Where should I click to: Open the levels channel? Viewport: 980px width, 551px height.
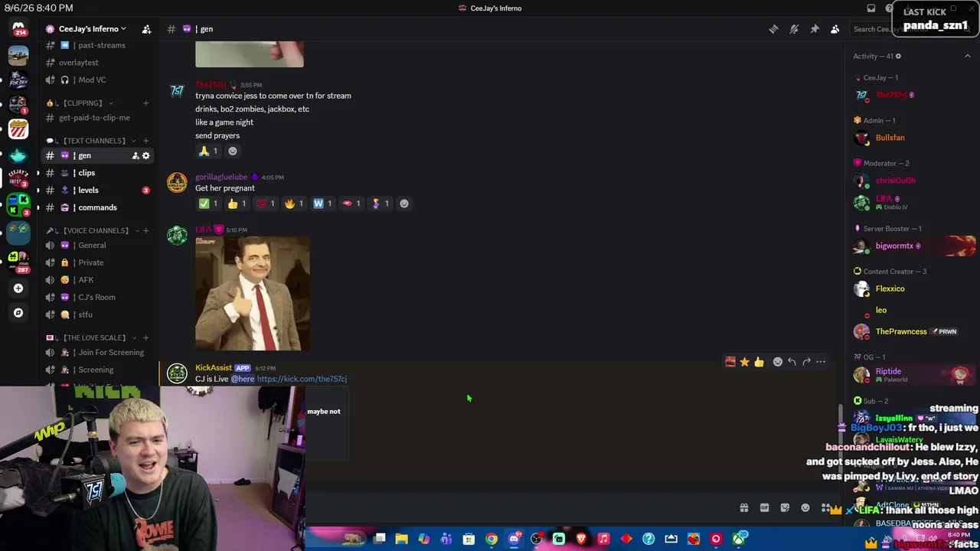pos(96,191)
